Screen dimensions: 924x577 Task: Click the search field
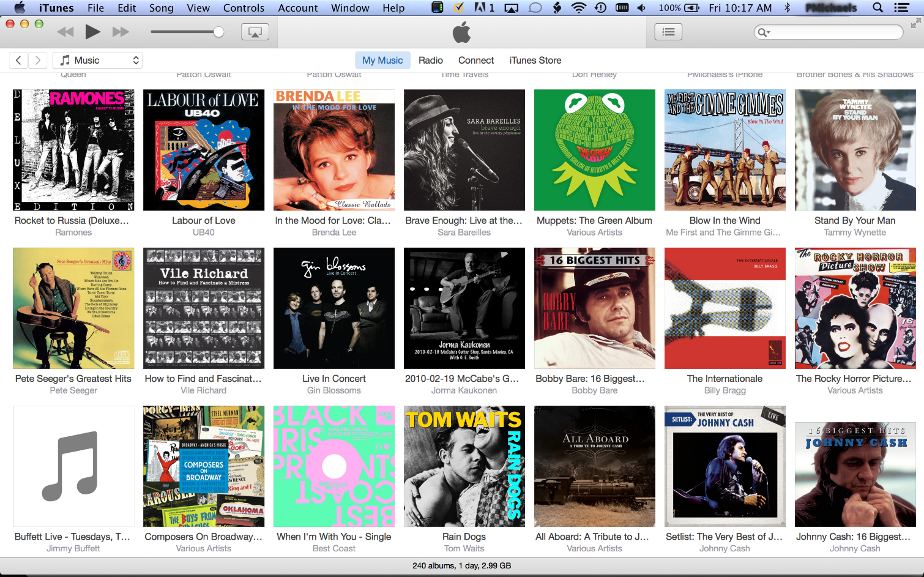[x=829, y=32]
